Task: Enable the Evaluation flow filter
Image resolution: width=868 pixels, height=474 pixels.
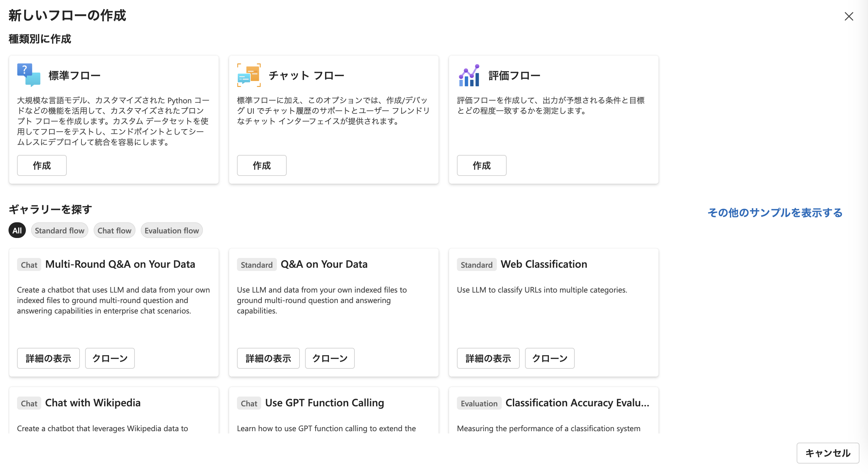Action: click(172, 230)
